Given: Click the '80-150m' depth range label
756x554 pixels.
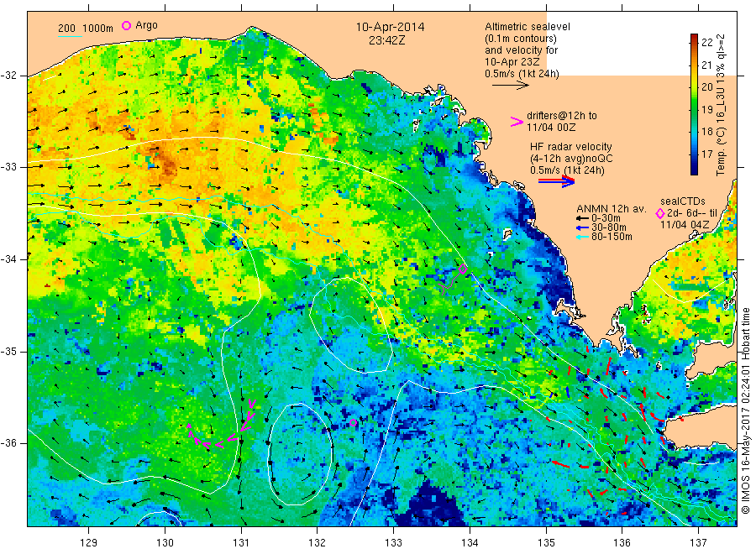Looking at the screenshot, I should click(612, 237).
